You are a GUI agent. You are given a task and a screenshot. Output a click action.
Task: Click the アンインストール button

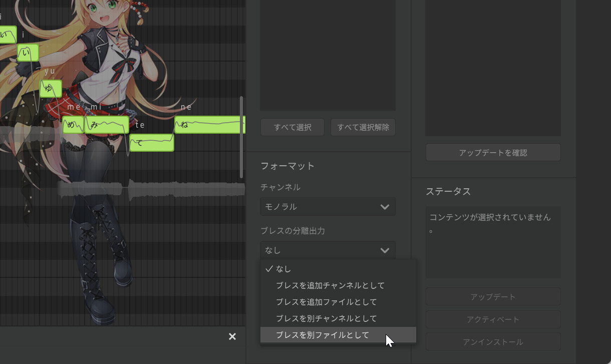coord(493,342)
